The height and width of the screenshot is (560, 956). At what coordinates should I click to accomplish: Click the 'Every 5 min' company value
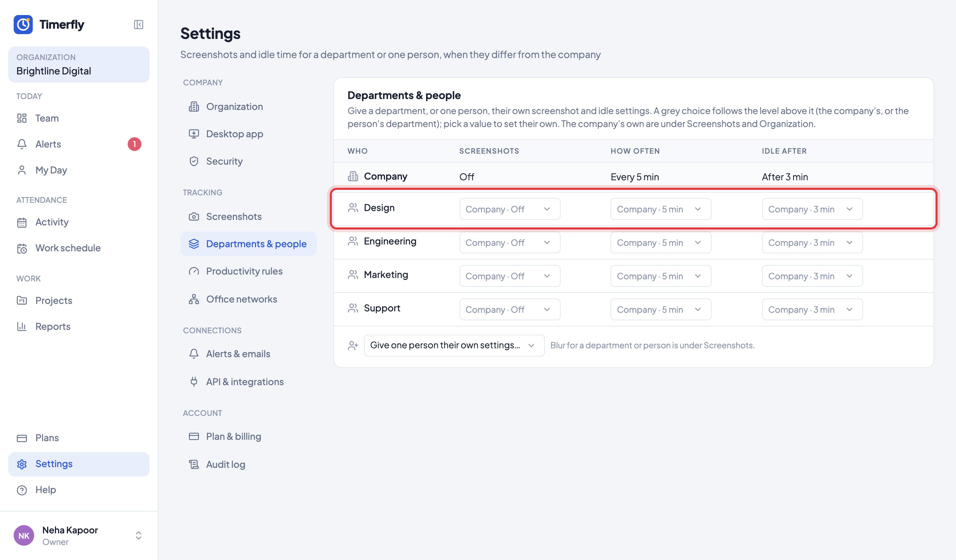(635, 177)
